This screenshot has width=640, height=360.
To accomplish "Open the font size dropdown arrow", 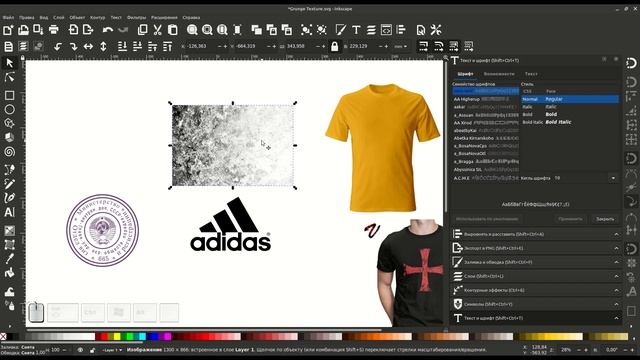I will [x=613, y=178].
